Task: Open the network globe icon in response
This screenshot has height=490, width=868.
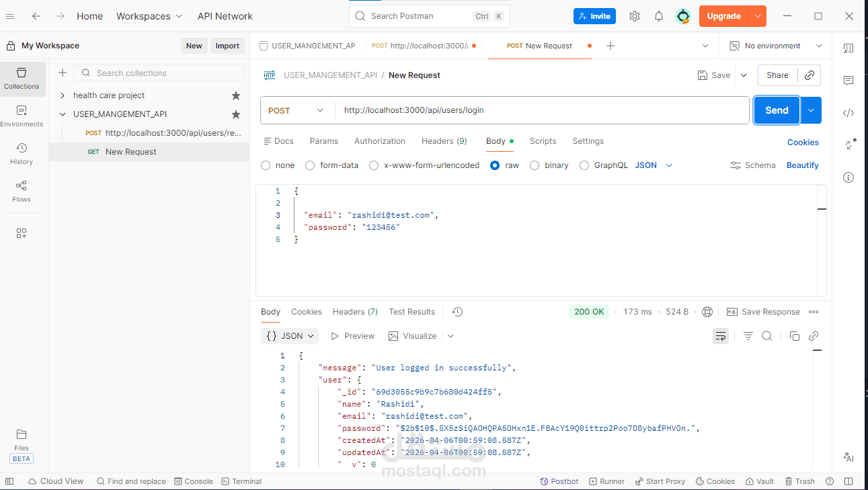Action: 707,312
